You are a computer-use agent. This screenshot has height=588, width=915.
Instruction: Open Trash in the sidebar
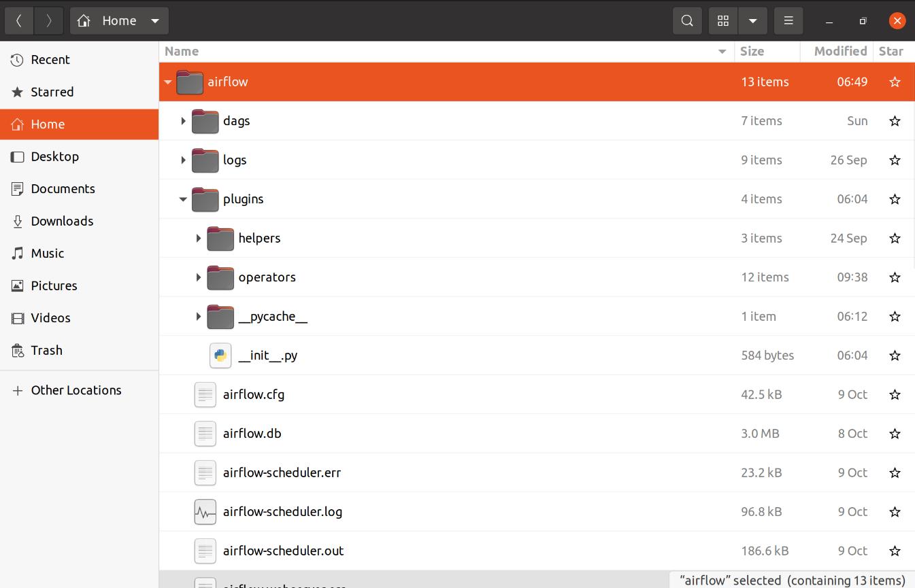tap(46, 350)
